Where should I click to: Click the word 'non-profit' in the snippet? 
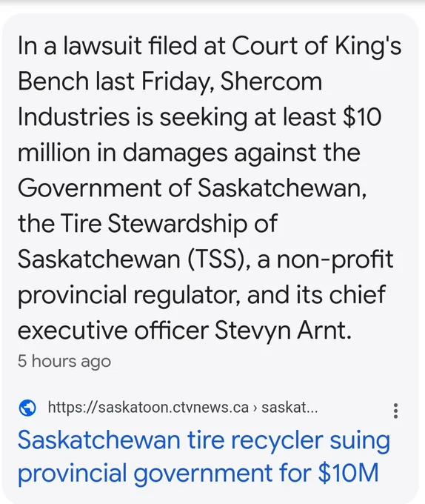pyautogui.click(x=335, y=259)
